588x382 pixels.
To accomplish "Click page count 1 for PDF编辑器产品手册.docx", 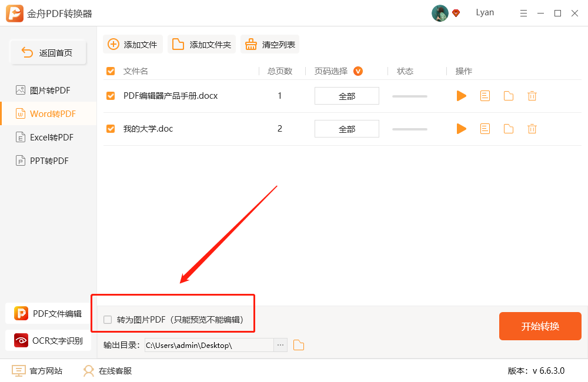I will 280,96.
